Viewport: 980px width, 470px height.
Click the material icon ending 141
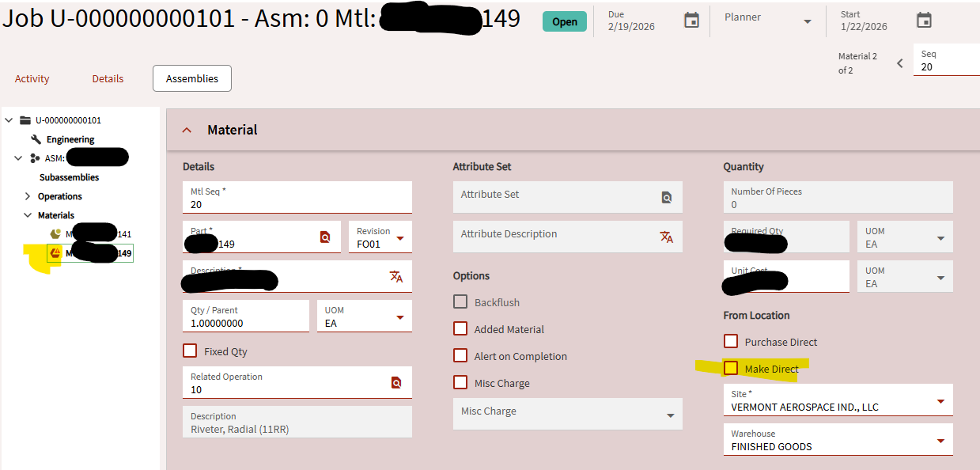(x=55, y=234)
